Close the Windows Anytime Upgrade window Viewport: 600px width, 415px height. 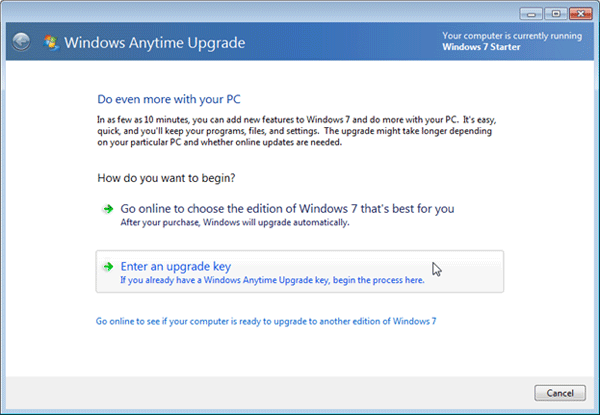pos(580,14)
